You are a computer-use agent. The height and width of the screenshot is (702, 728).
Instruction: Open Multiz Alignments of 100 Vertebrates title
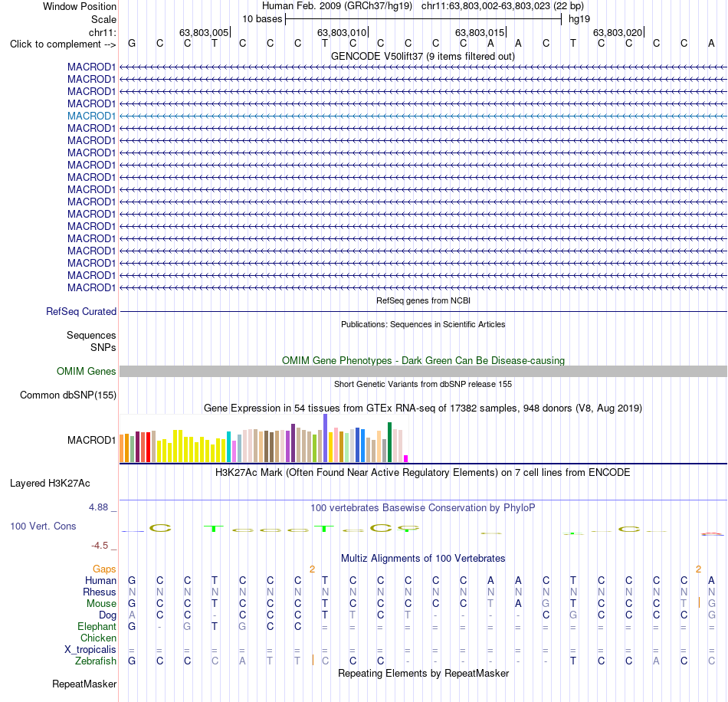pos(423,559)
